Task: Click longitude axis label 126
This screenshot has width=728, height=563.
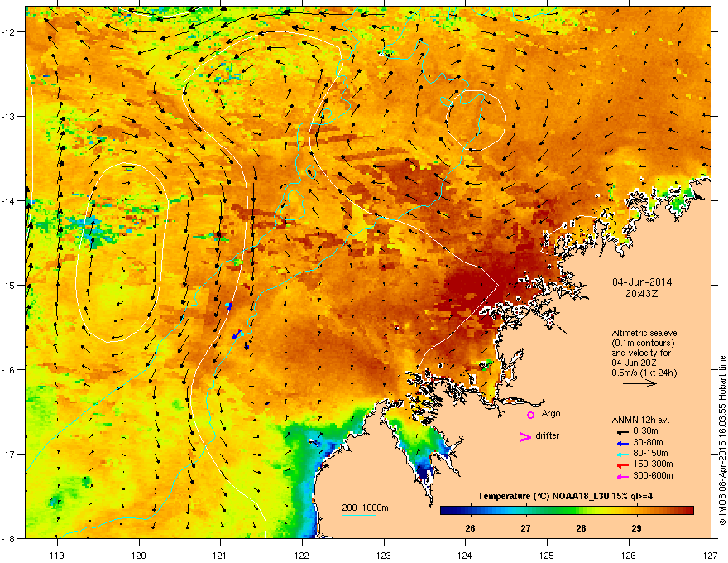Action: point(629,555)
